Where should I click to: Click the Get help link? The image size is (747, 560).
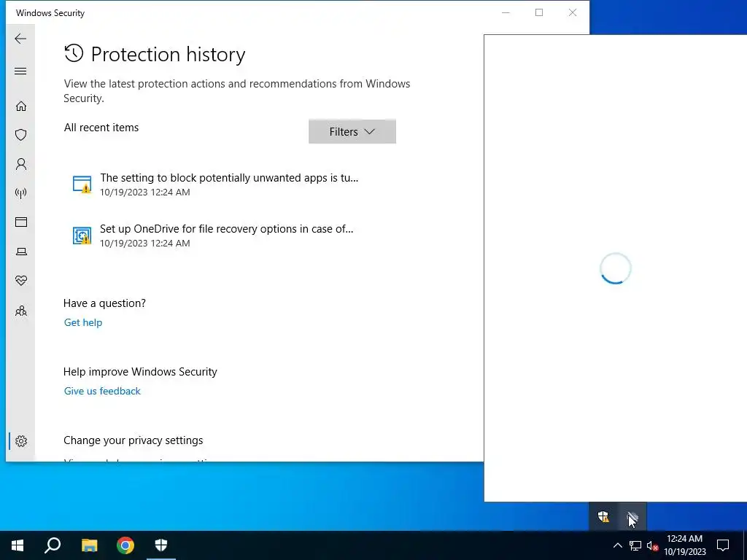coord(83,322)
